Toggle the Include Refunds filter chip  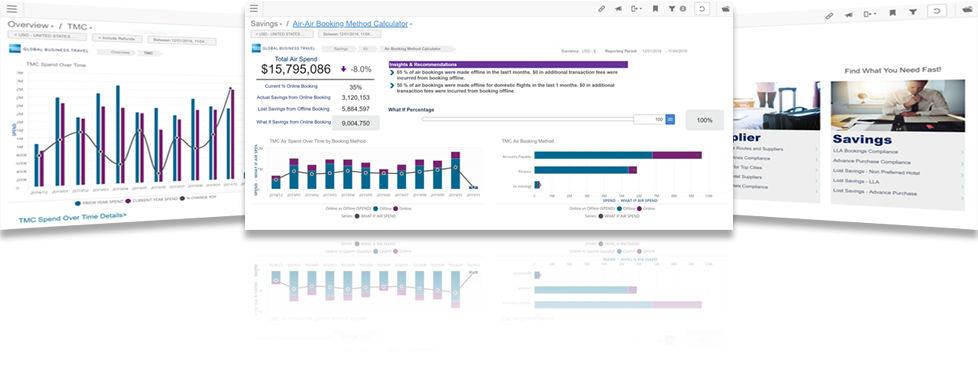click(x=117, y=38)
